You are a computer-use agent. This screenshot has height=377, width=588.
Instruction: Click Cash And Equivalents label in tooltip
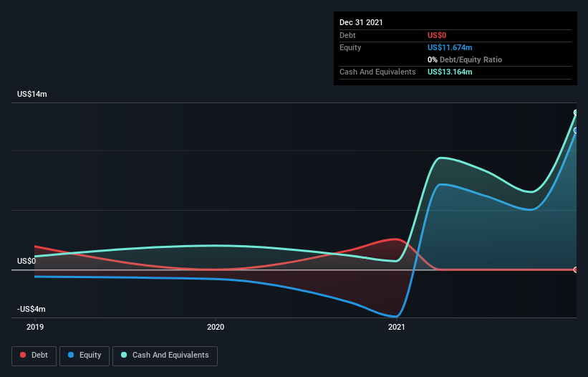[377, 72]
